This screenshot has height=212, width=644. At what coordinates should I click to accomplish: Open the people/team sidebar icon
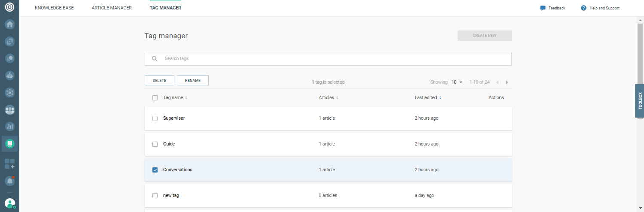pos(9,109)
